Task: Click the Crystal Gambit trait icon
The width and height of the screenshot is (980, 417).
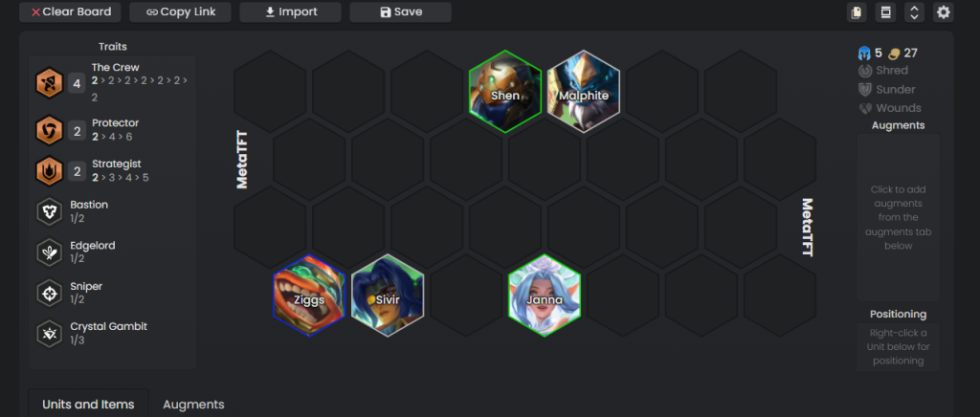Action: tap(50, 334)
